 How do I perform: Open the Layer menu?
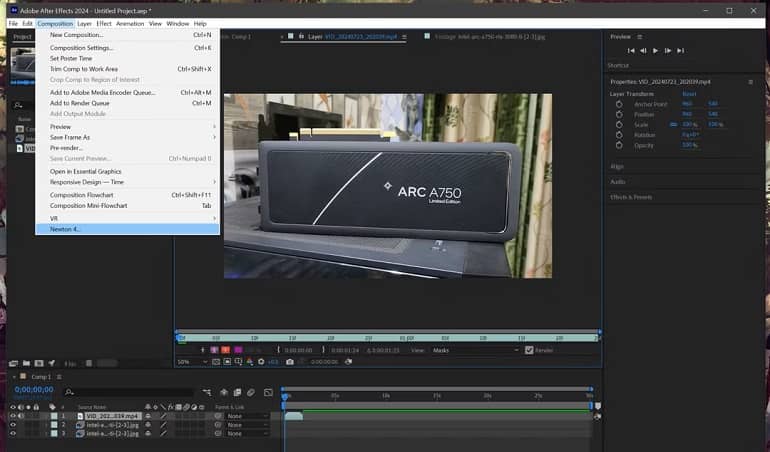pyautogui.click(x=84, y=24)
